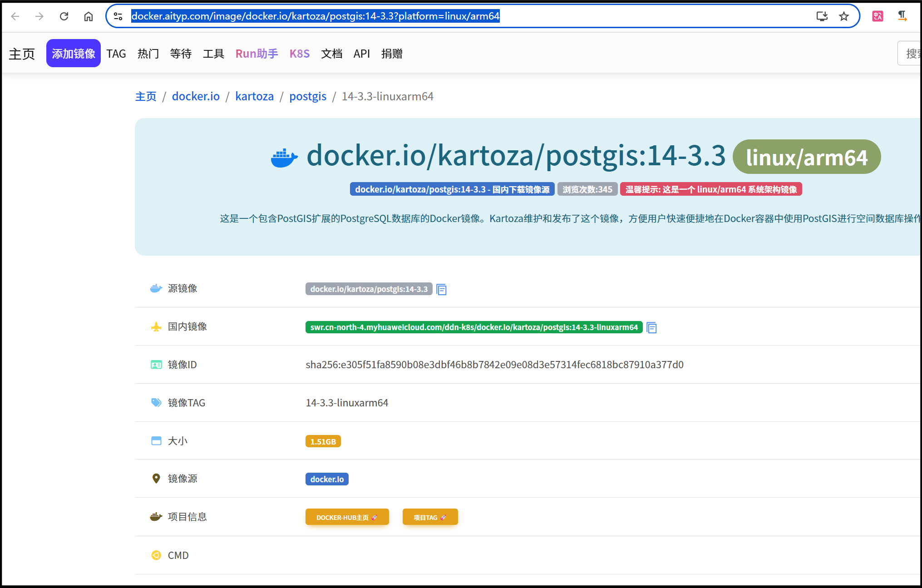Copy source image name docker.io/kartoza/postgis:14-3.3
Image resolution: width=922 pixels, height=588 pixels.
click(x=441, y=289)
